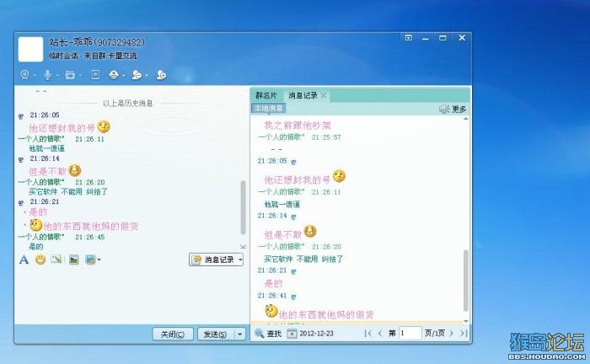Image resolution: width=590 pixels, height=364 pixels.
Task: Click the 查找 search button
Action: (268, 334)
